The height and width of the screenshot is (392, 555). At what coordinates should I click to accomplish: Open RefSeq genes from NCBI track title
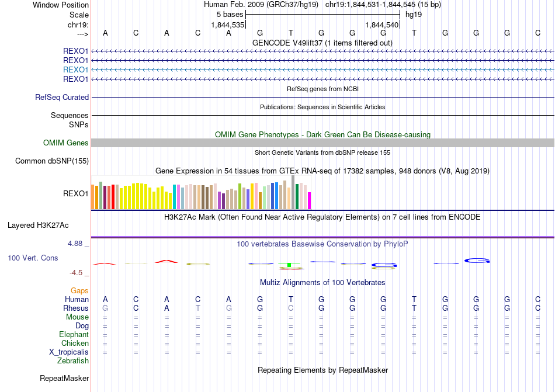tap(322, 89)
